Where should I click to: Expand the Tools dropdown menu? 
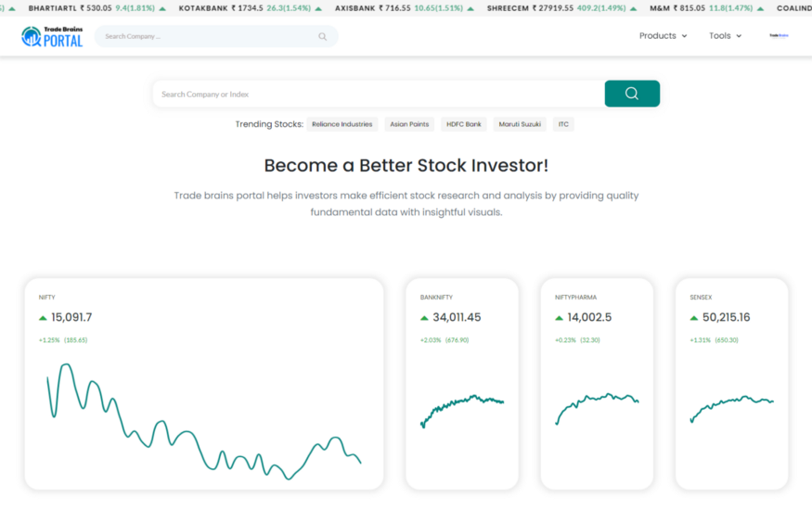click(725, 36)
